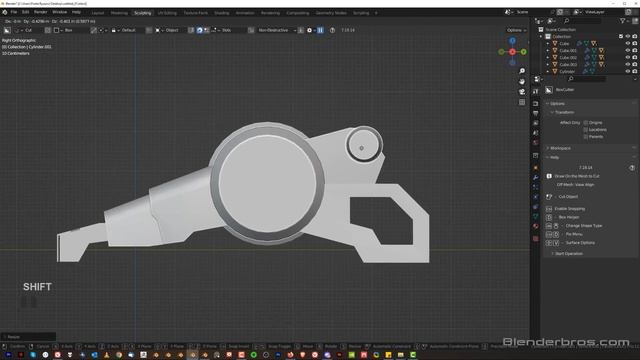Click the pause icon in BoxCutter header
The height and width of the screenshot is (360, 640).
pyautogui.click(x=320, y=30)
